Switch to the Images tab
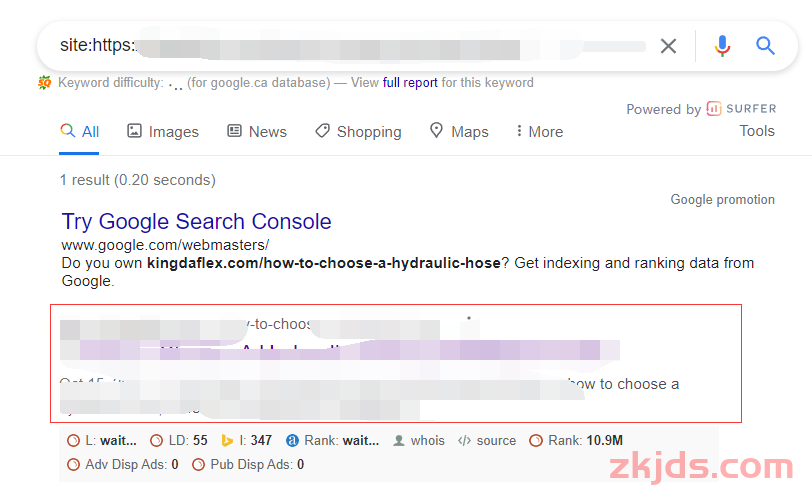The height and width of the screenshot is (498, 812). (x=163, y=131)
